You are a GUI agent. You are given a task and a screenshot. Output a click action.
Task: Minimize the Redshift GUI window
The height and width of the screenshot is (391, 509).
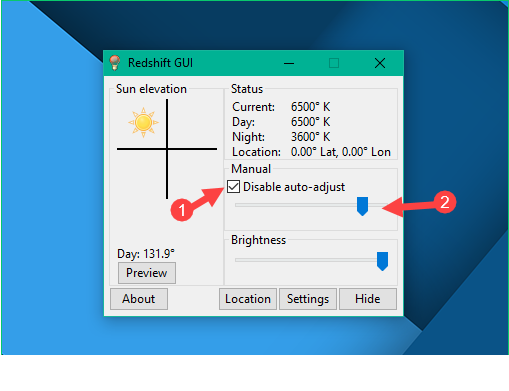coord(289,63)
